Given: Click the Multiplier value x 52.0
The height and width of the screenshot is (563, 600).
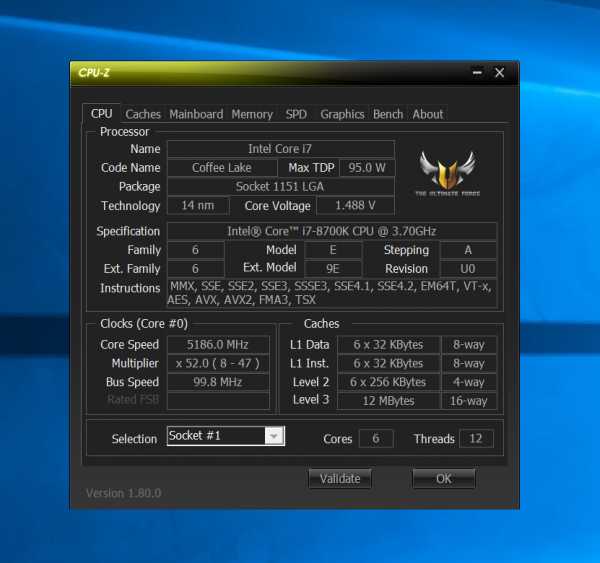Looking at the screenshot, I should [218, 363].
